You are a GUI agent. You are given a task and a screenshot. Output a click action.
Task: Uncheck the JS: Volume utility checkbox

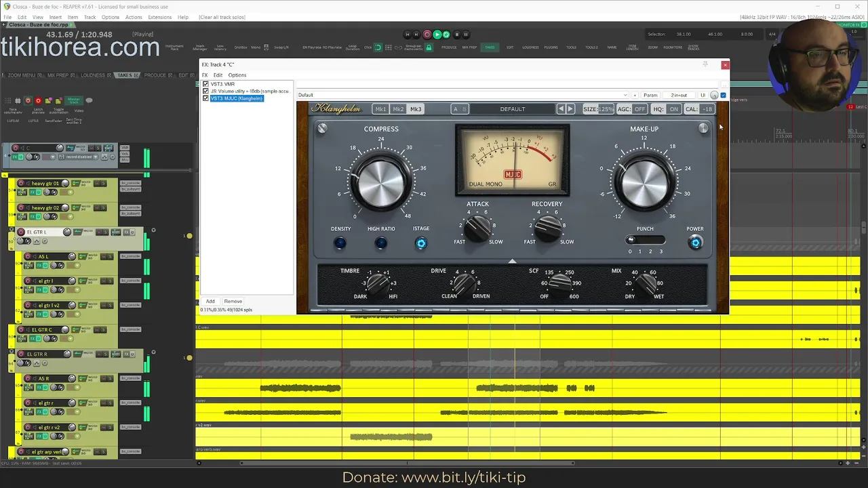[x=206, y=91]
